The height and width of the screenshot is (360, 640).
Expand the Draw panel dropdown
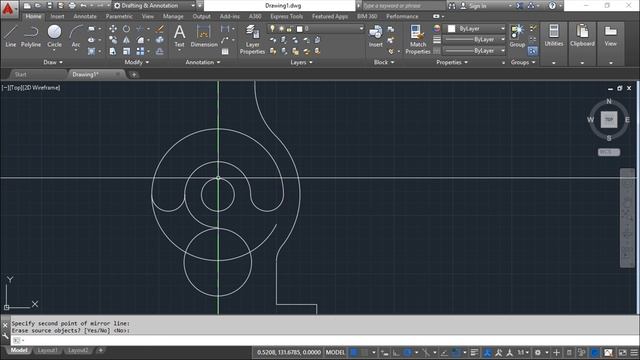(53, 62)
